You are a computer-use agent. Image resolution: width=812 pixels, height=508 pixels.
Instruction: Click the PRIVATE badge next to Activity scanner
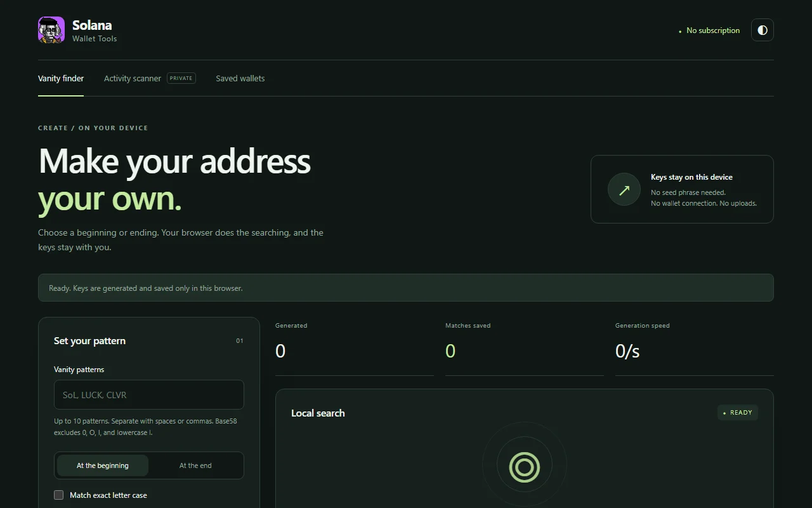point(181,78)
